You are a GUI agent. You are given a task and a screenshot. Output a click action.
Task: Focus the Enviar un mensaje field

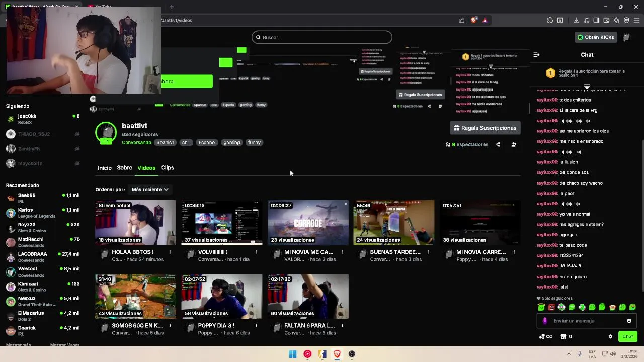pyautogui.click(x=587, y=321)
